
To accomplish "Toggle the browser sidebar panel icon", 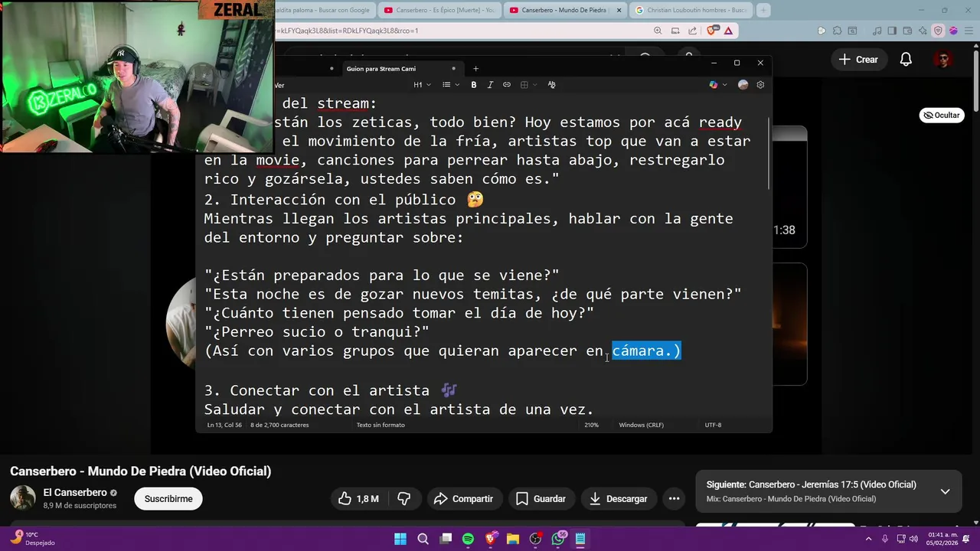I will point(890,31).
